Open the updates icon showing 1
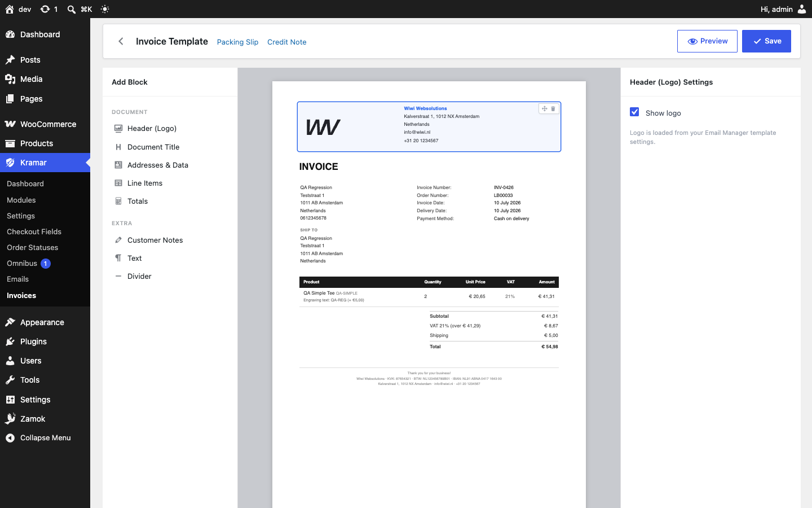The height and width of the screenshot is (508, 812). [45, 9]
